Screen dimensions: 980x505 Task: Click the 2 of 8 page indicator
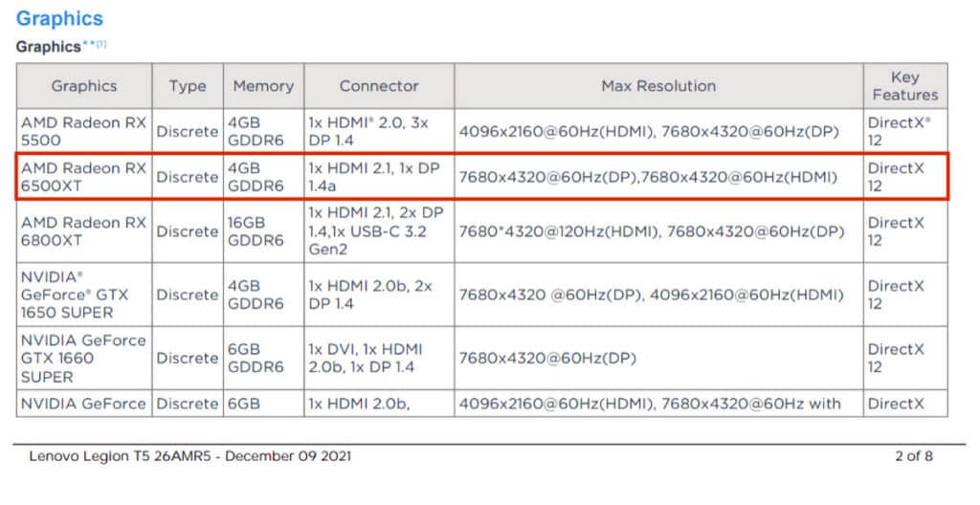tap(914, 456)
